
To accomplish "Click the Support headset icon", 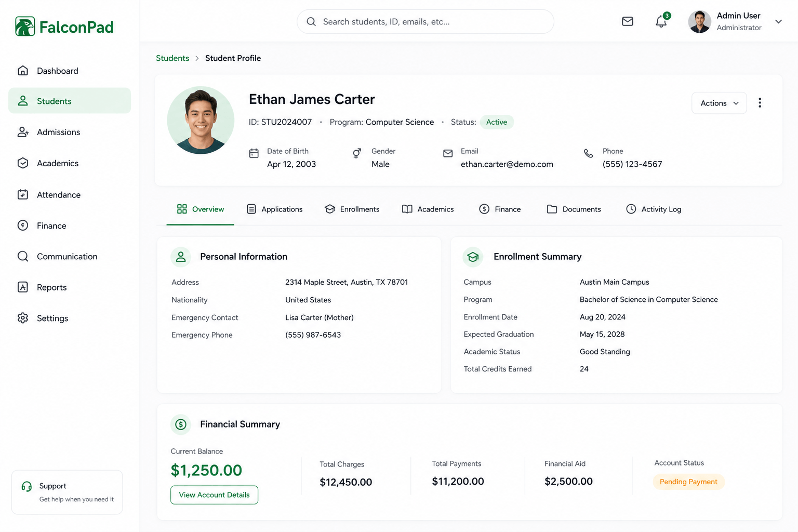I will click(26, 486).
